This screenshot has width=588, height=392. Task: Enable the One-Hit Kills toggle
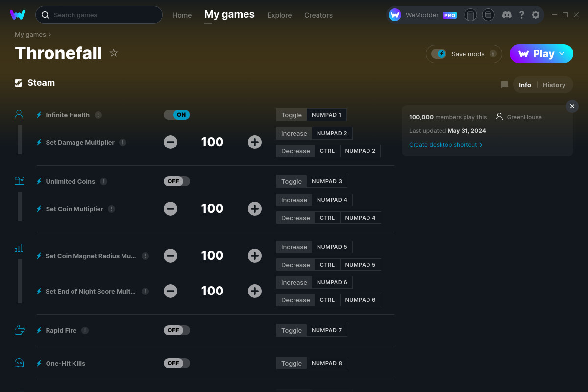[x=176, y=363]
